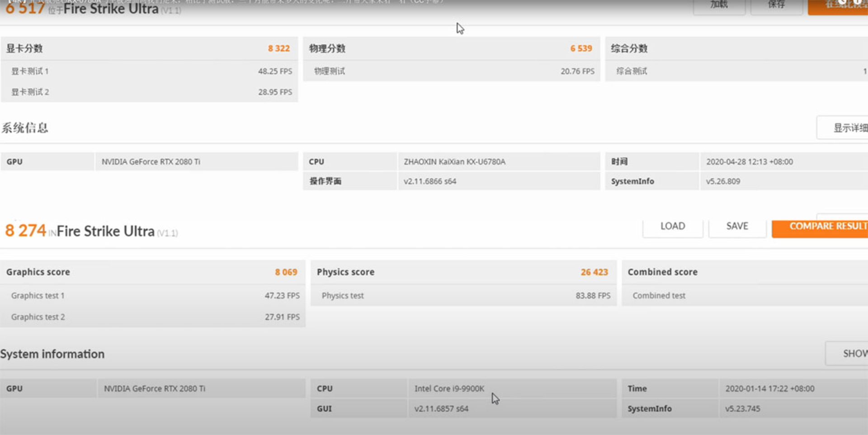Select the 显卡分数 value 8 322
The width and height of the screenshot is (868, 435).
pyautogui.click(x=278, y=48)
